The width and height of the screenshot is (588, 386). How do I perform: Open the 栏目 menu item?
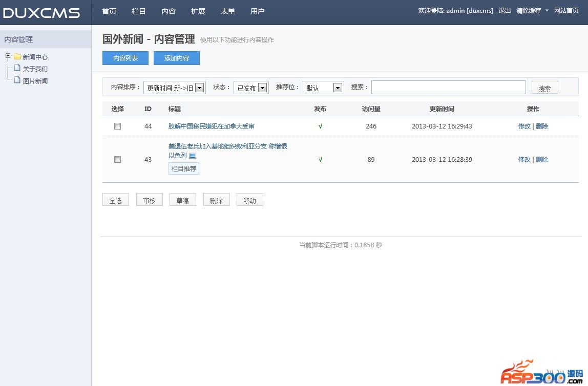(138, 11)
